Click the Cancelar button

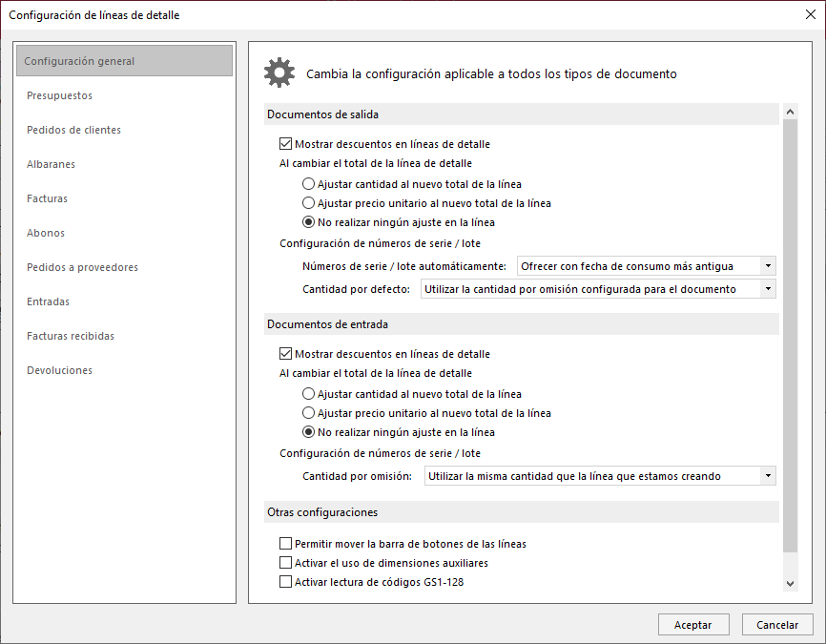[777, 625]
